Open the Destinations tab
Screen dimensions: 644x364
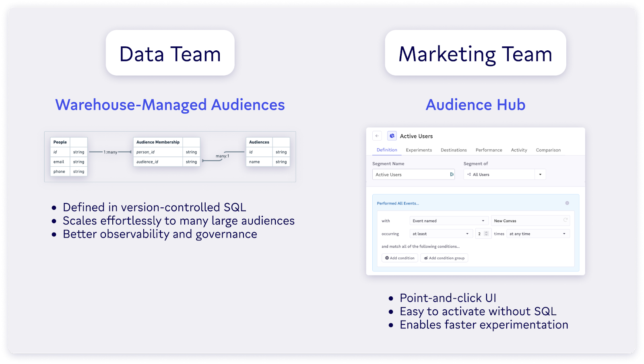click(454, 150)
